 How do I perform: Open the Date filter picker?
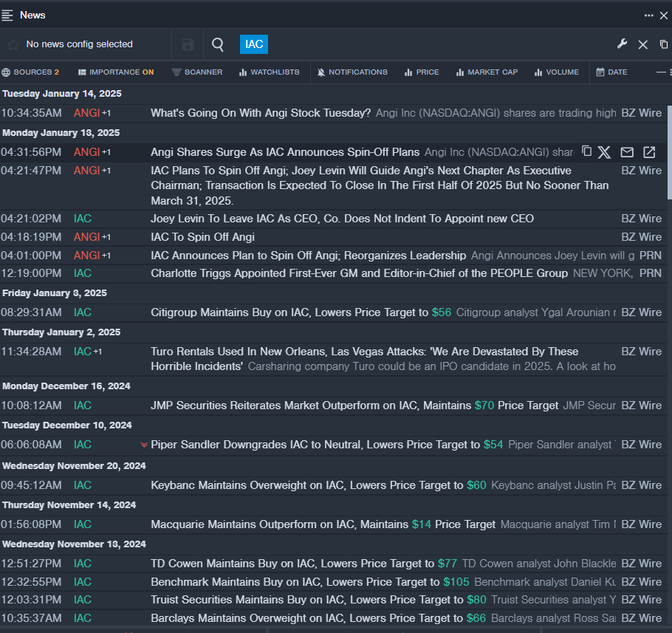pyautogui.click(x=611, y=72)
